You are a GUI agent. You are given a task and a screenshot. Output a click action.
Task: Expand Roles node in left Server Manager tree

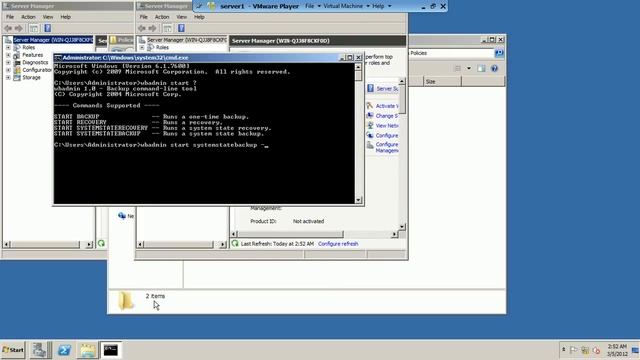pos(8,48)
